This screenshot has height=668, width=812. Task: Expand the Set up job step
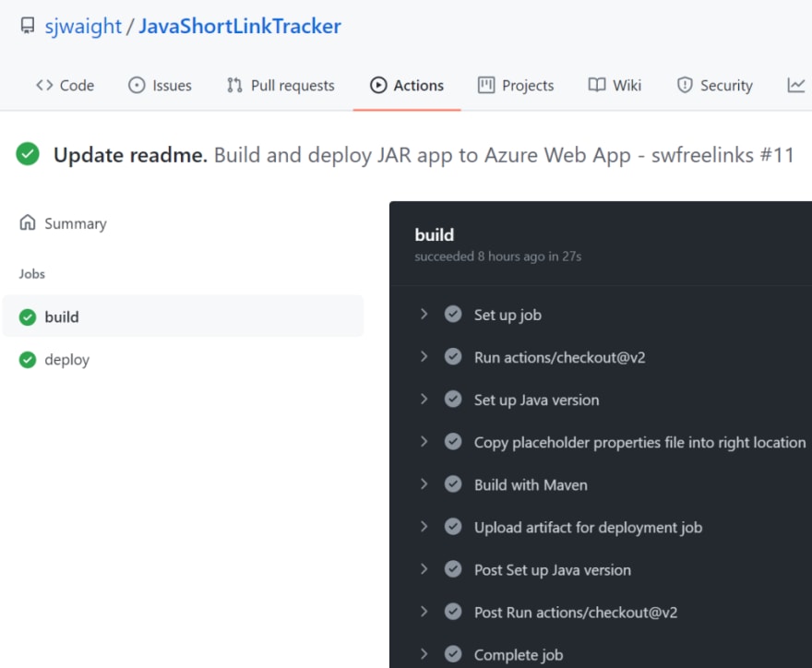pyautogui.click(x=424, y=314)
